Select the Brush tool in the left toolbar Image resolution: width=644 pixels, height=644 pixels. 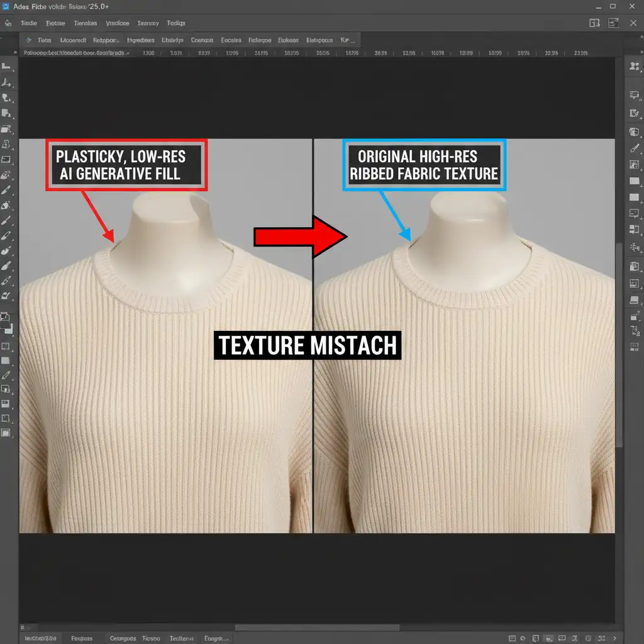click(7, 189)
